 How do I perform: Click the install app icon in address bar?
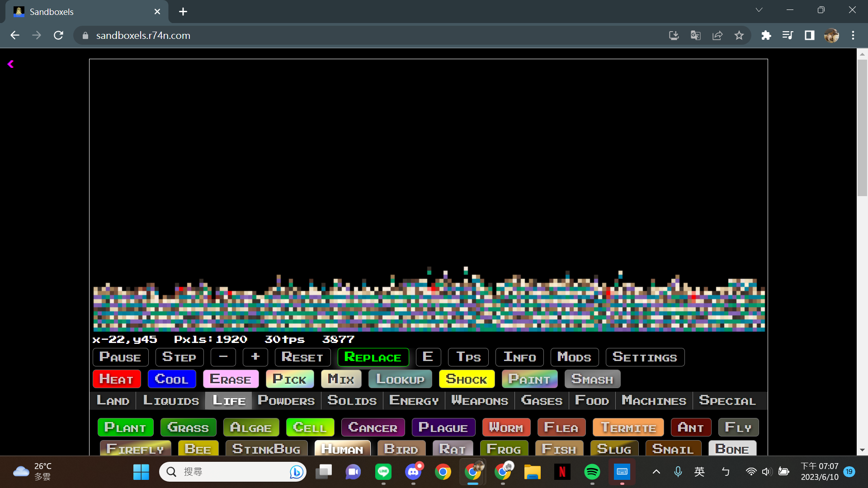pos(674,35)
